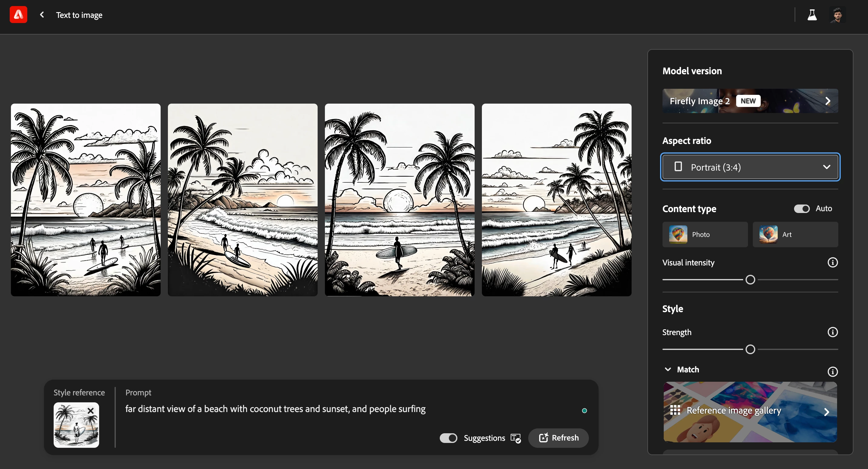Select the Photo content type
The height and width of the screenshot is (469, 868).
[x=705, y=234]
